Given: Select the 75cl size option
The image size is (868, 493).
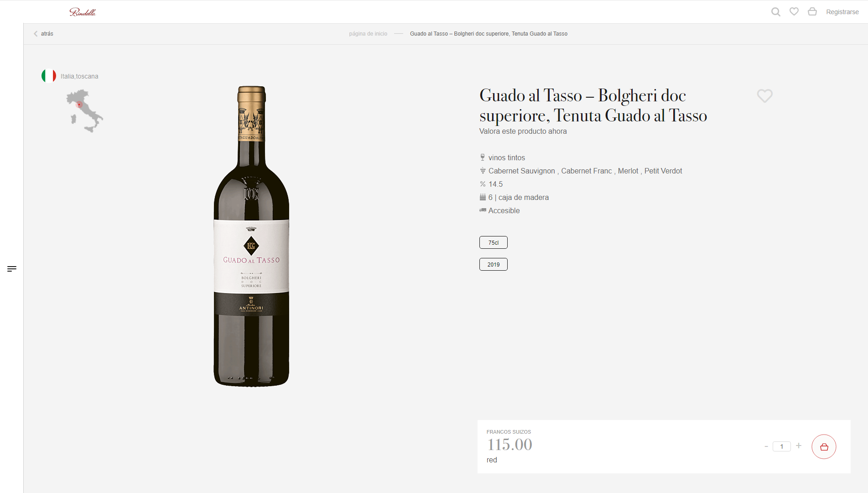Looking at the screenshot, I should [x=493, y=242].
